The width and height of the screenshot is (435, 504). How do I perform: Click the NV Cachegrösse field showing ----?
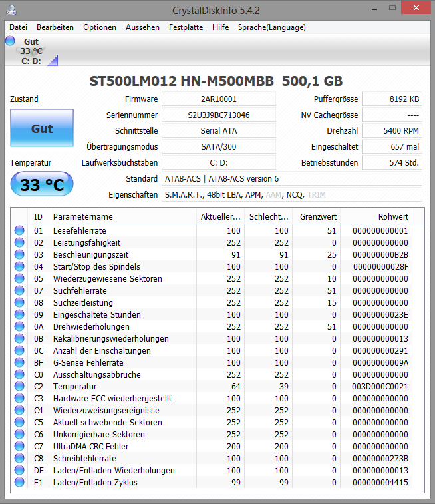point(392,115)
